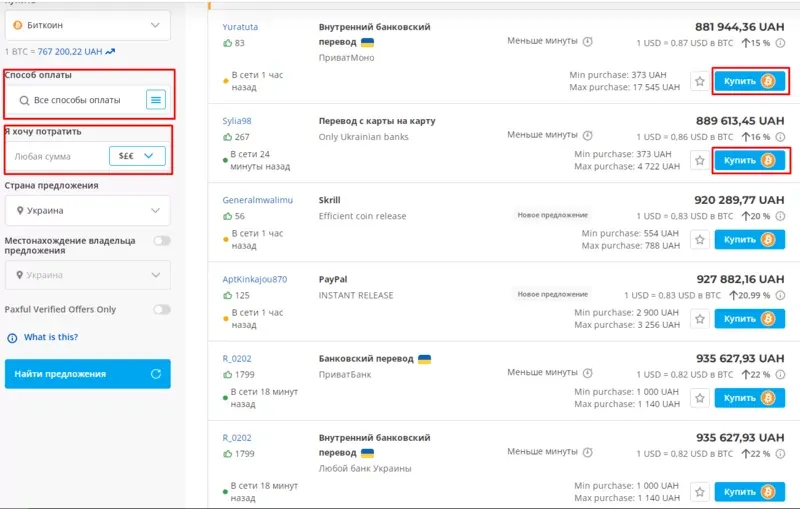
Task: Open the $£€ currency selector
Action: [x=137, y=156]
